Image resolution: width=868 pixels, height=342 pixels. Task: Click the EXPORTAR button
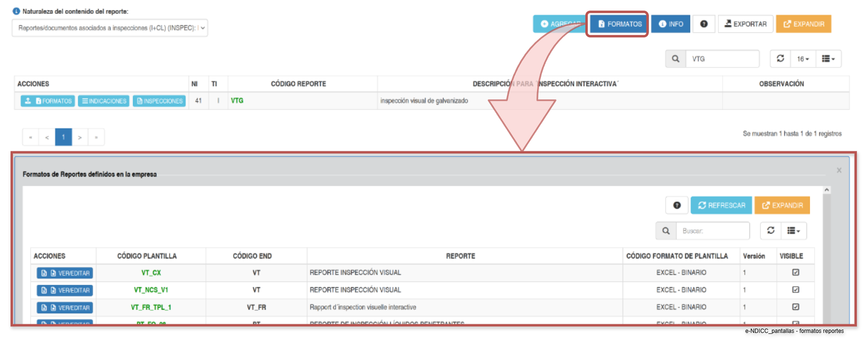pos(746,24)
